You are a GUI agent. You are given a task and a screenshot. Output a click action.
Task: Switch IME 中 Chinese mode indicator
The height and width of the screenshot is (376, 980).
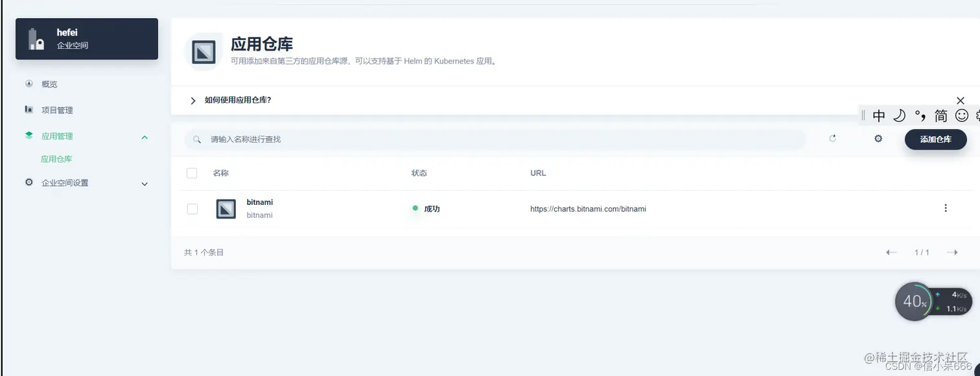879,116
